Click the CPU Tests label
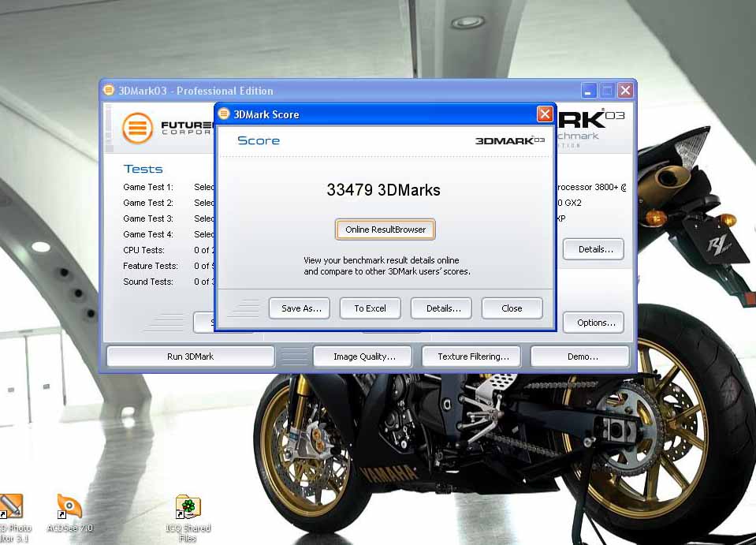The height and width of the screenshot is (545, 756). (x=143, y=250)
